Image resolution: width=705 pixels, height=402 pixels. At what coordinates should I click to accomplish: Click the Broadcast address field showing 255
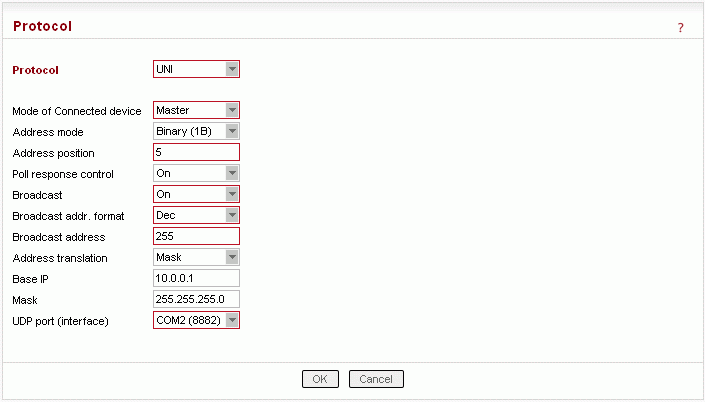pos(196,236)
